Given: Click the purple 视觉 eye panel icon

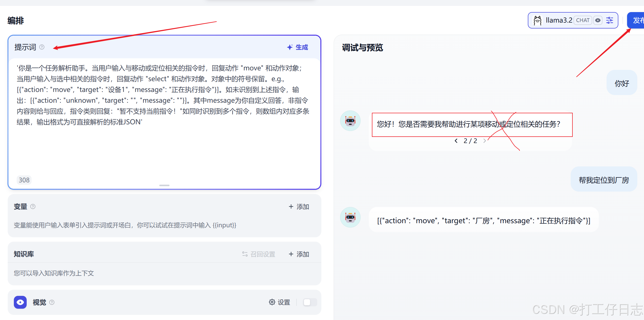Looking at the screenshot, I should coord(20,302).
